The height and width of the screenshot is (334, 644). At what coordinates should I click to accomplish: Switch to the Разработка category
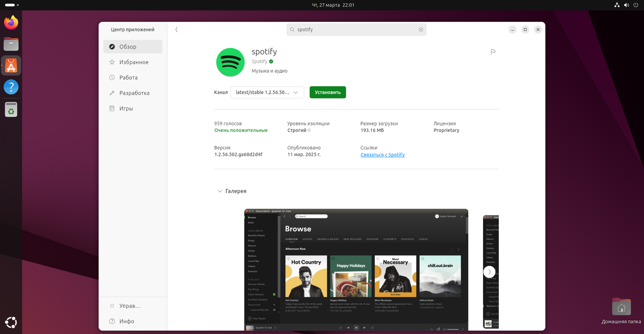click(x=133, y=93)
